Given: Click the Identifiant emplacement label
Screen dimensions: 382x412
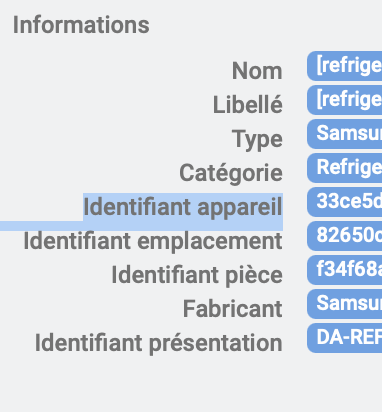Looking at the screenshot, I should 153,241.
